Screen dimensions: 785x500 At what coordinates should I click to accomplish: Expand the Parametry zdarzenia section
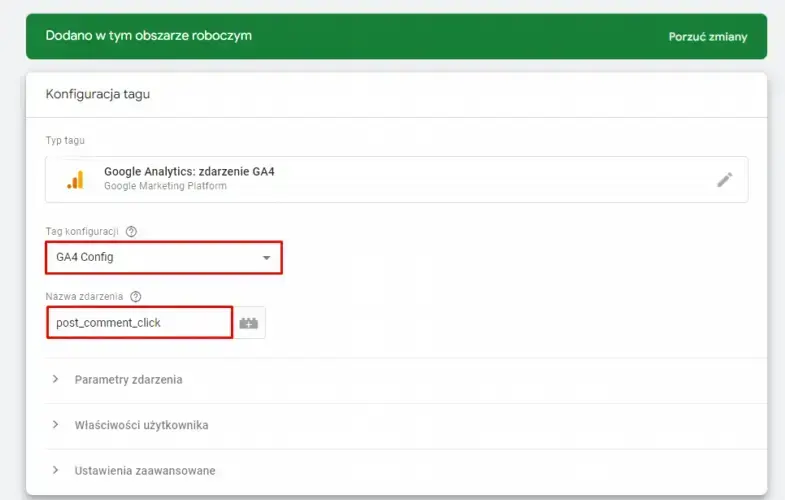pyautogui.click(x=128, y=380)
